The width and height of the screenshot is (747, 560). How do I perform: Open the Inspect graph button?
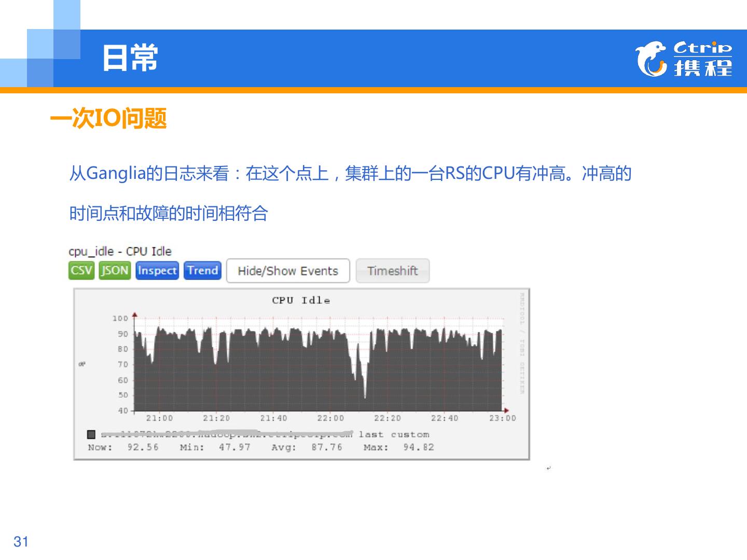point(157,270)
